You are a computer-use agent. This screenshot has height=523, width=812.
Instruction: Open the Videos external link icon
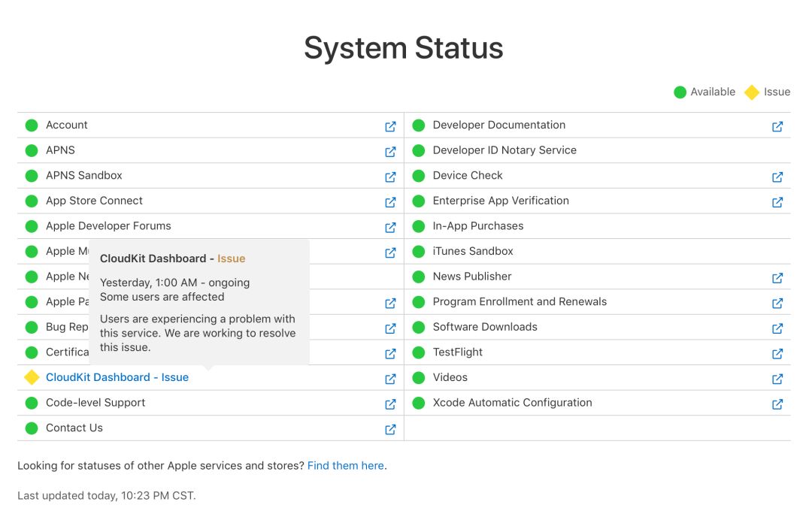(777, 379)
